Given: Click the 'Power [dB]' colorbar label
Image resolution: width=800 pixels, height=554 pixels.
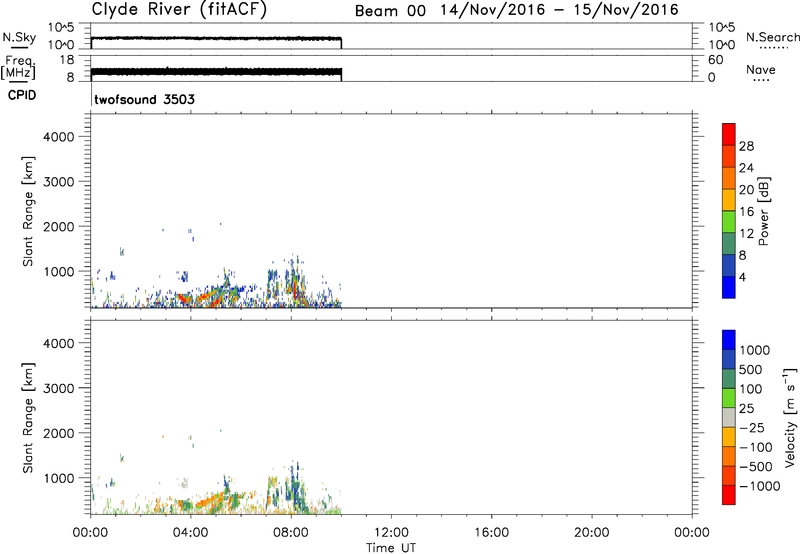Looking at the screenshot, I should (764, 211).
